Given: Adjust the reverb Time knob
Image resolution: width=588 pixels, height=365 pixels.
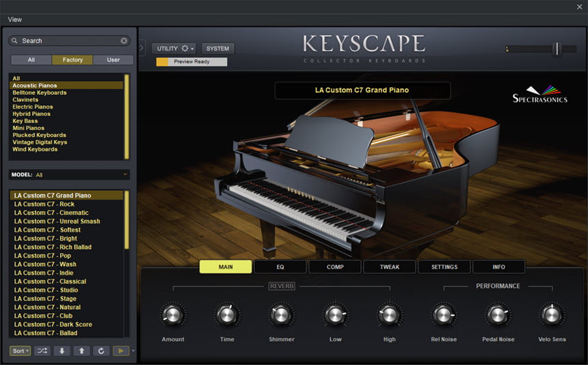Looking at the screenshot, I should pyautogui.click(x=227, y=315).
